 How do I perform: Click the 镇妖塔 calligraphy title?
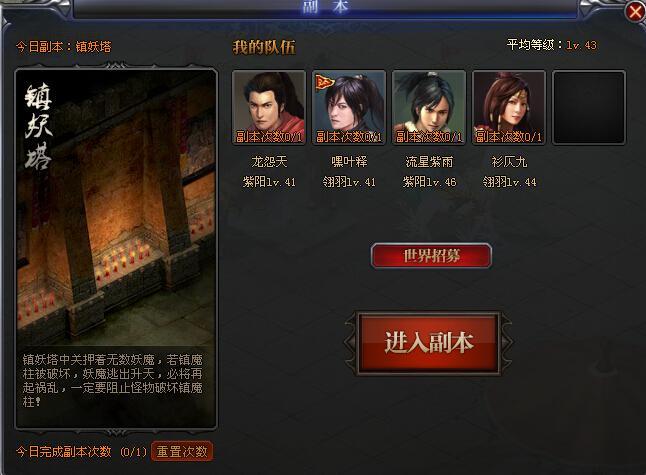pos(38,126)
